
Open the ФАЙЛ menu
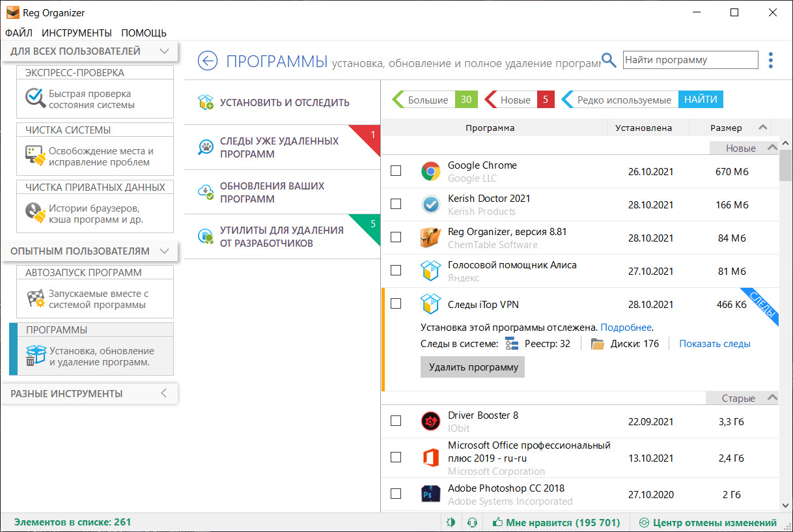click(x=19, y=33)
